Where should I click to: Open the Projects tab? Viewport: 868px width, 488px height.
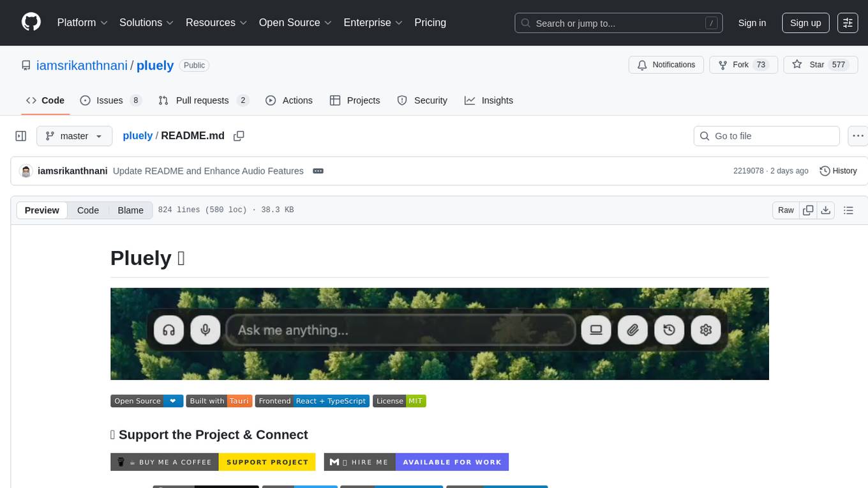pyautogui.click(x=355, y=100)
